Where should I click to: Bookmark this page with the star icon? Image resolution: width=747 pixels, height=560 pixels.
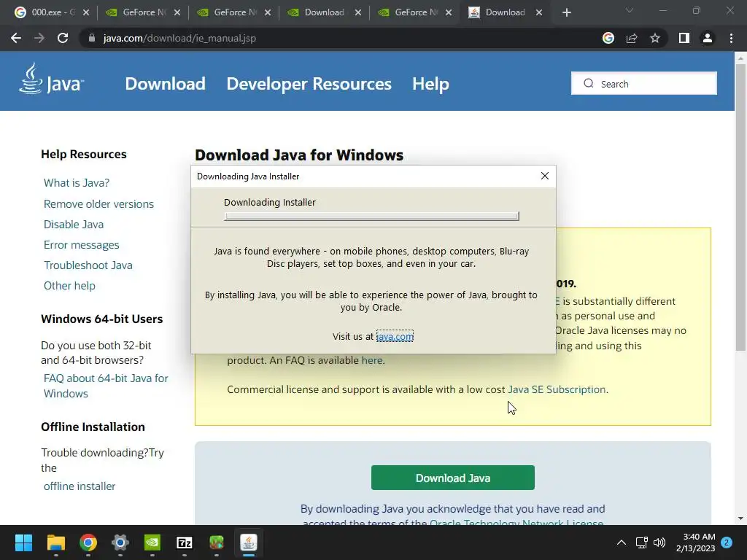(655, 38)
